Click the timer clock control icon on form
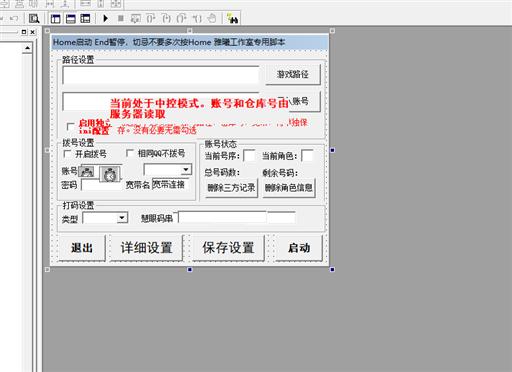This screenshot has height=372, width=512. coord(110,174)
